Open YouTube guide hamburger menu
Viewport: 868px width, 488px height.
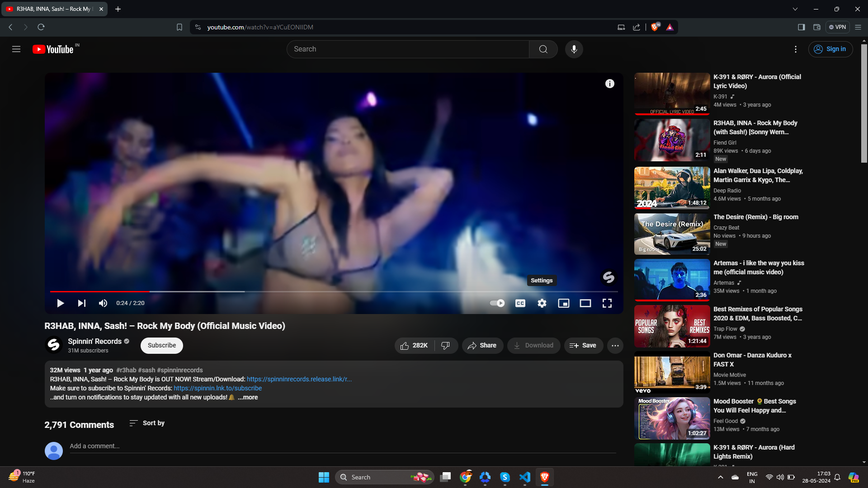point(16,49)
